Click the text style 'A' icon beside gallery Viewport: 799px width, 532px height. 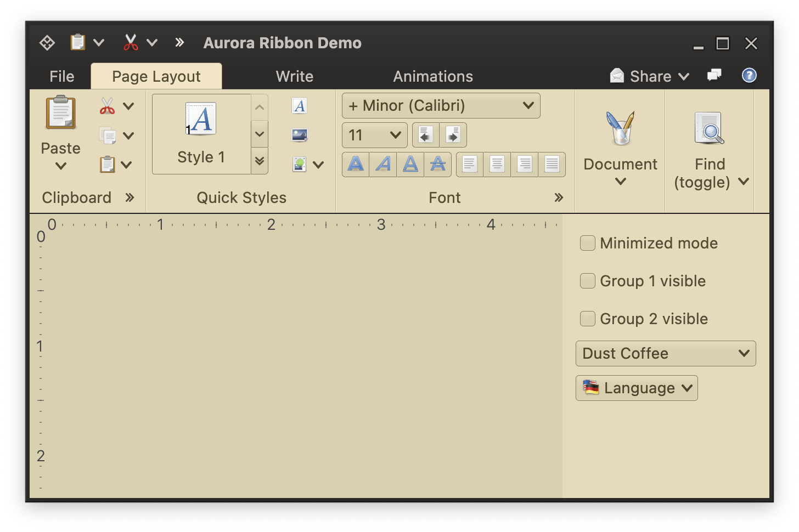point(300,106)
